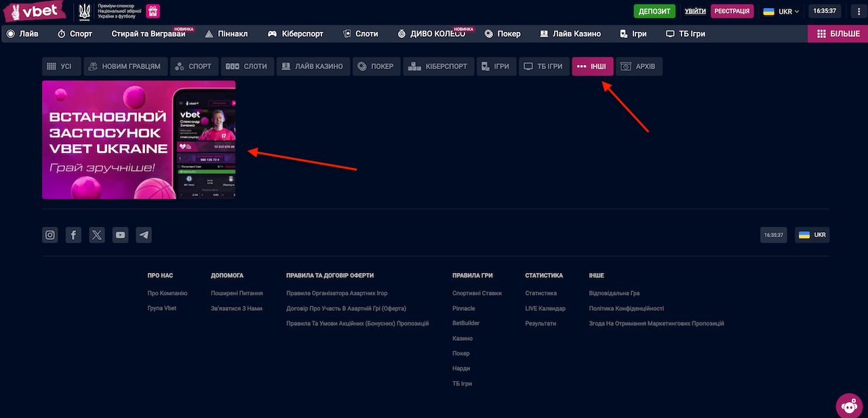Image resolution: width=868 pixels, height=418 pixels.
Task: Open Стирай та Вигравай in the navigation
Action: click(149, 33)
